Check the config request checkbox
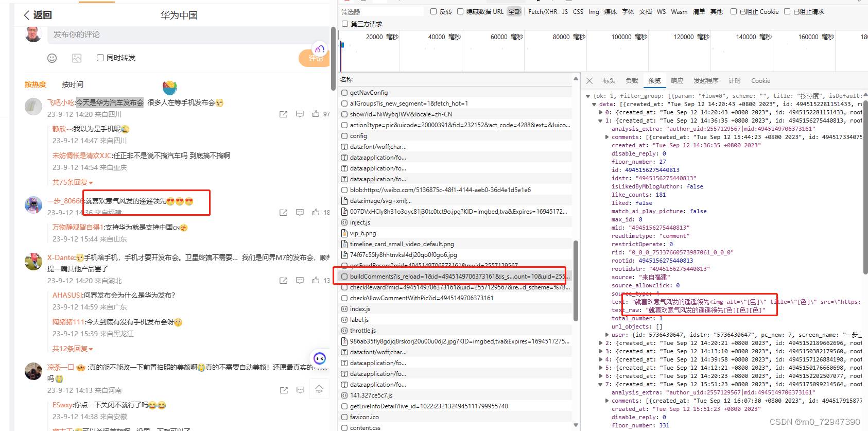Image resolution: width=868 pixels, height=431 pixels. coord(344,136)
